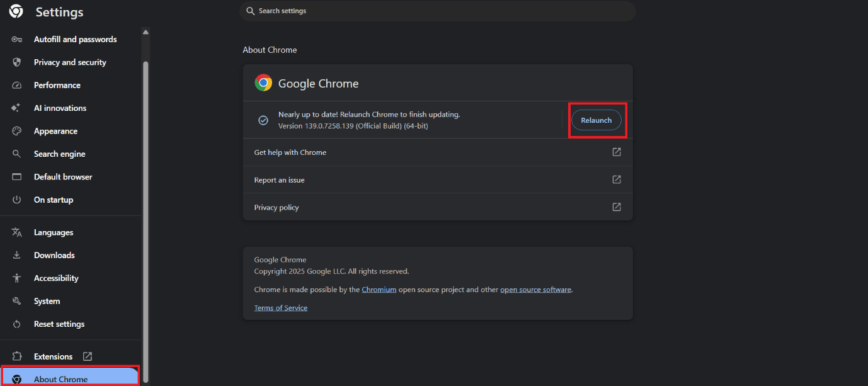This screenshot has height=386, width=868.
Task: Open Default browser settings
Action: coord(63,177)
